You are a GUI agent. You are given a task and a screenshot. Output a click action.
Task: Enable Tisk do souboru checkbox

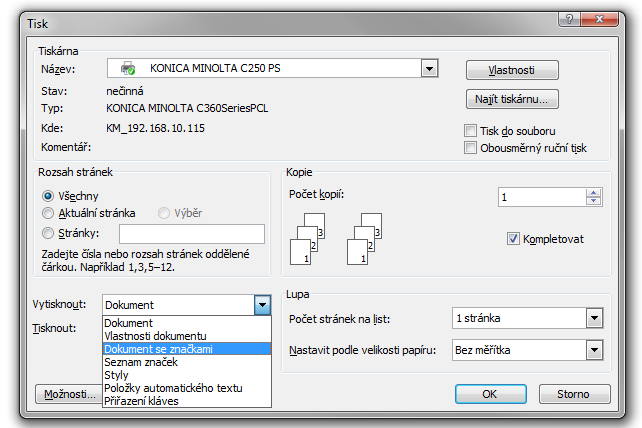471,131
